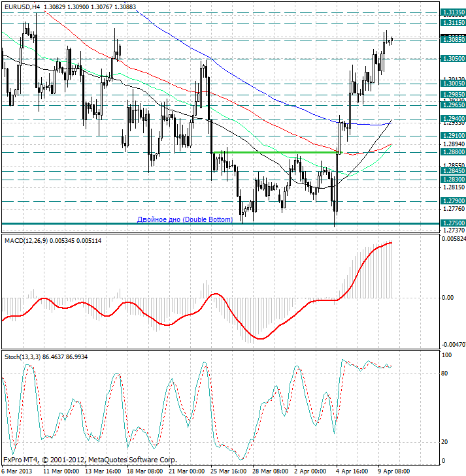Click the 28 Mar 08:00 time label

pos(271,471)
